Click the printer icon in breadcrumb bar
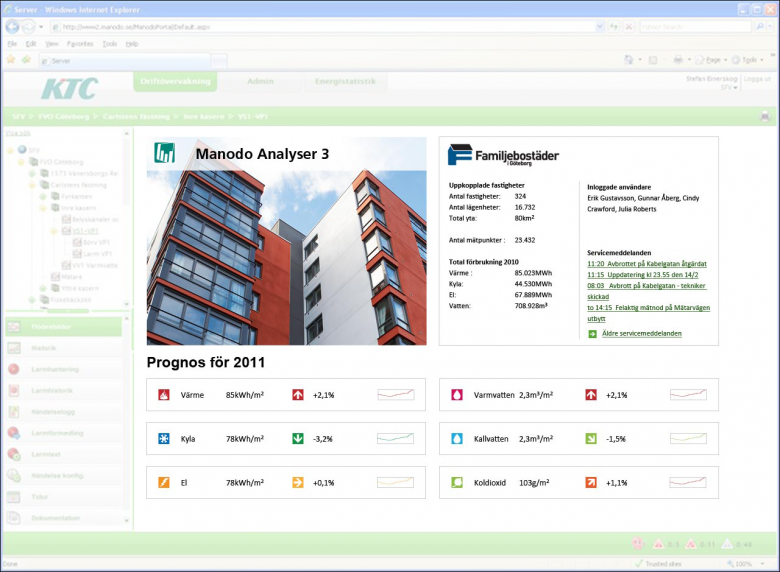The height and width of the screenshot is (572, 780). click(x=765, y=117)
